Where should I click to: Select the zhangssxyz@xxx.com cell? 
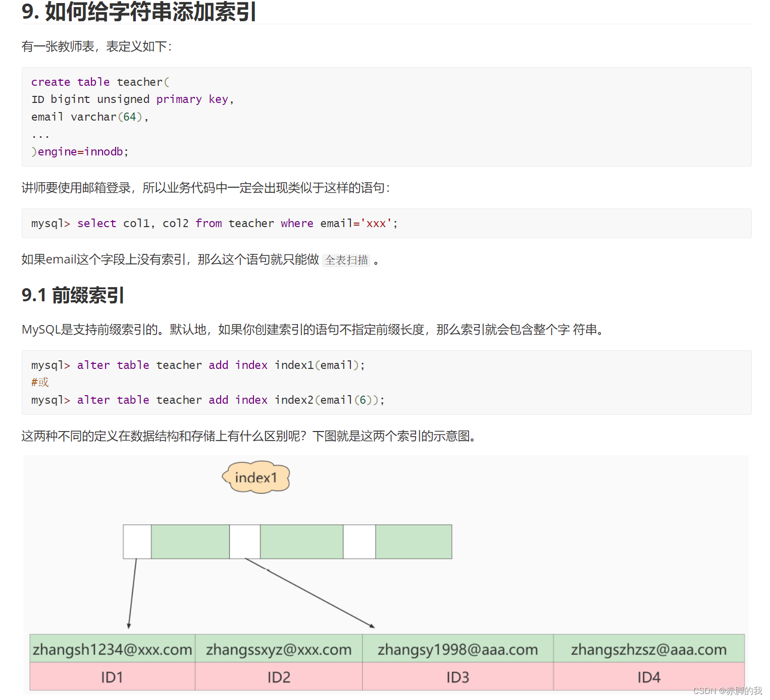pyautogui.click(x=278, y=650)
